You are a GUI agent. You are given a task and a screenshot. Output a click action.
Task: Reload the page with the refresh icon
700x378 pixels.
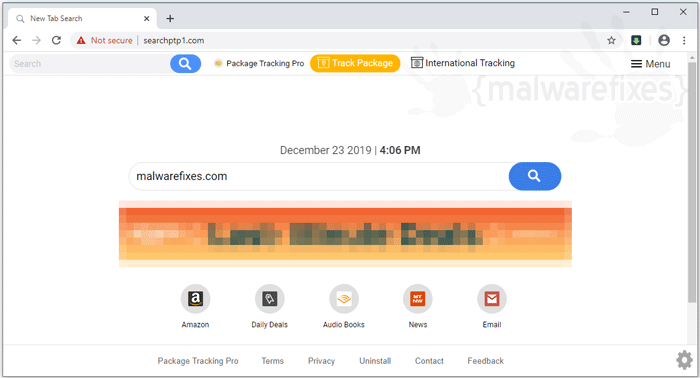coord(56,41)
